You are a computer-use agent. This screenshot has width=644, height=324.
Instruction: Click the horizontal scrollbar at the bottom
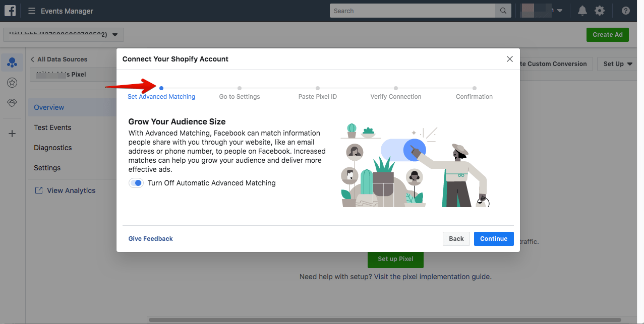pos(385,319)
